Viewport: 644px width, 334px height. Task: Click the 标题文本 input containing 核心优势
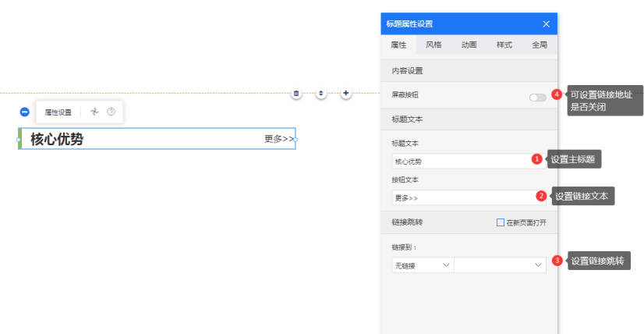click(x=469, y=162)
